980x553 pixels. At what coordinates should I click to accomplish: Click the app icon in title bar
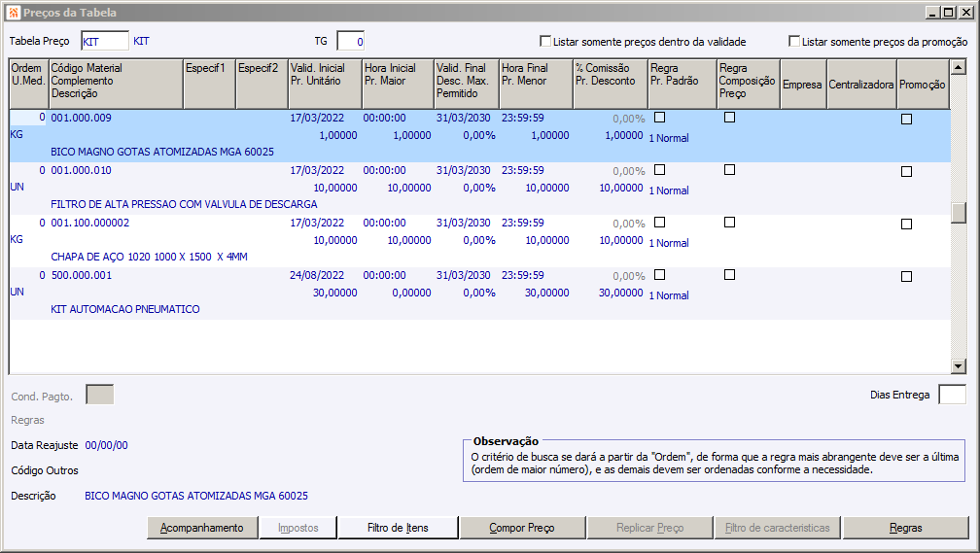click(12, 13)
